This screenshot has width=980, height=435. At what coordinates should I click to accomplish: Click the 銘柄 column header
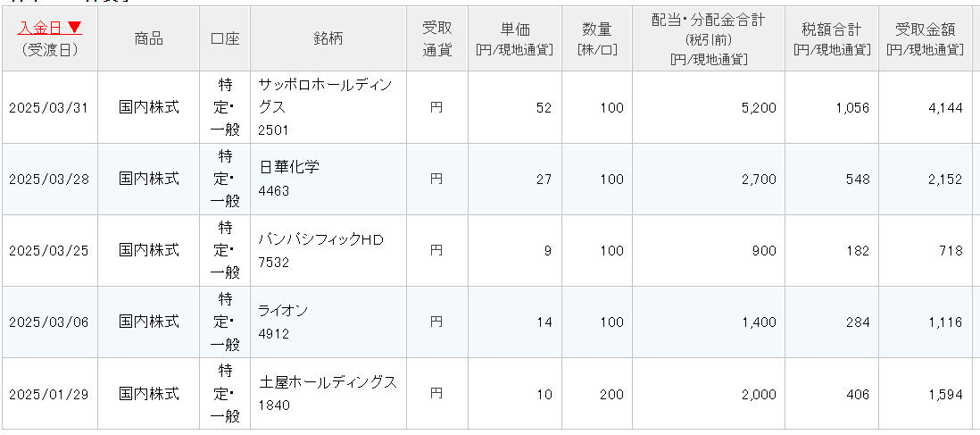[328, 38]
